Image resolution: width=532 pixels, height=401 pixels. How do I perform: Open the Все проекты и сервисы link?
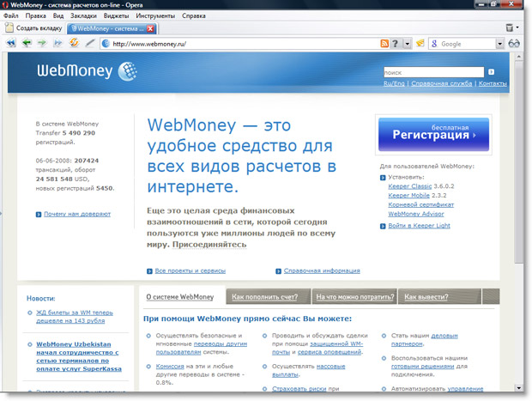click(190, 270)
